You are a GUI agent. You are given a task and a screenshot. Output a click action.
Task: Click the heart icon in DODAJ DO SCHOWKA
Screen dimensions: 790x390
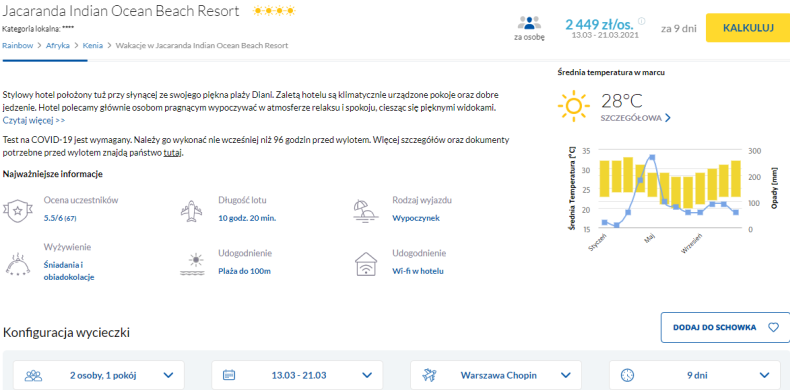[773, 328]
